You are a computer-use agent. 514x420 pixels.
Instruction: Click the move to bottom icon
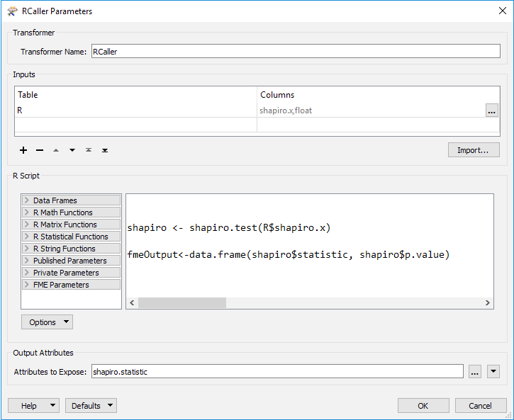click(x=105, y=150)
